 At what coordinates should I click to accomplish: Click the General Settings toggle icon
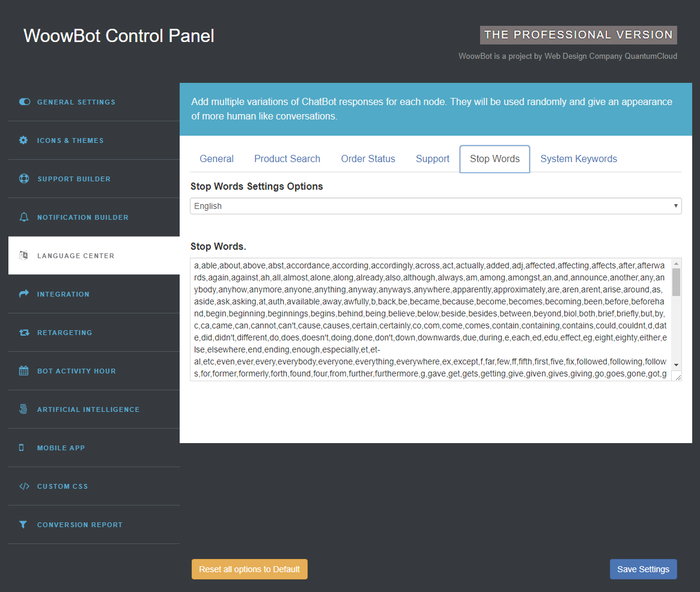click(25, 101)
